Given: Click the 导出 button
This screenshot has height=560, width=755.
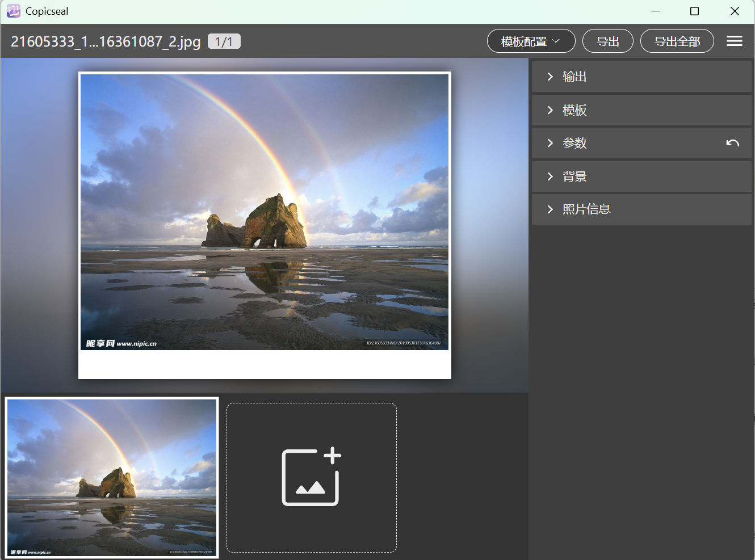Looking at the screenshot, I should click(x=607, y=41).
